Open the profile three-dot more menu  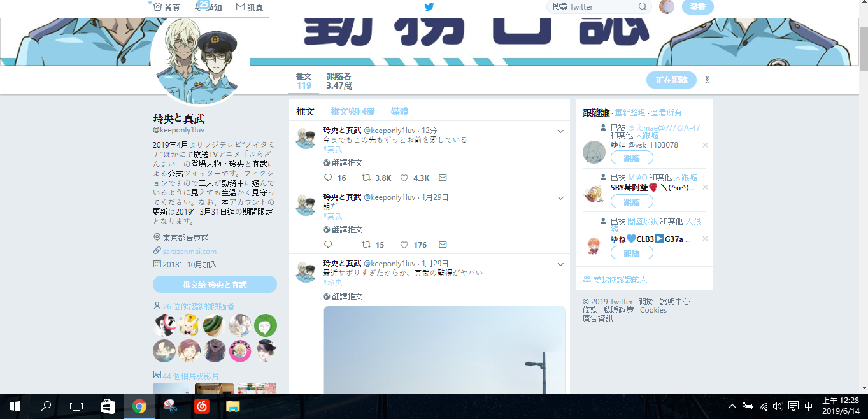pos(708,80)
